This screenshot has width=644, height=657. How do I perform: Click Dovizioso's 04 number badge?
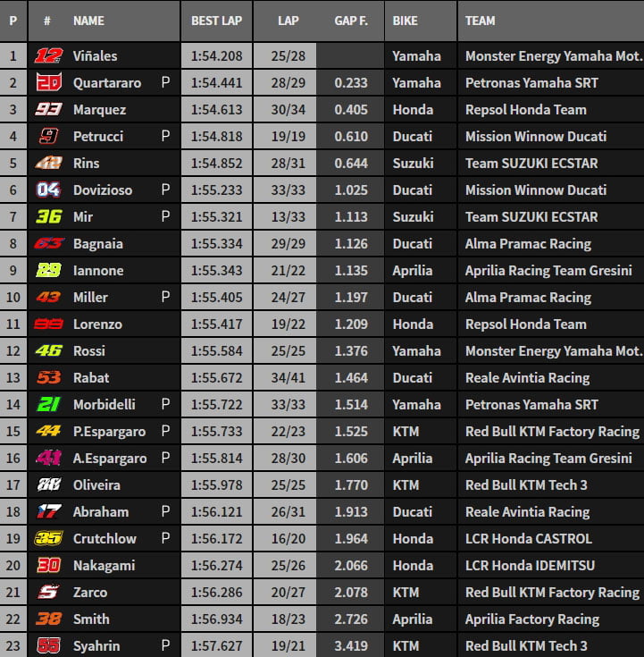(48, 190)
